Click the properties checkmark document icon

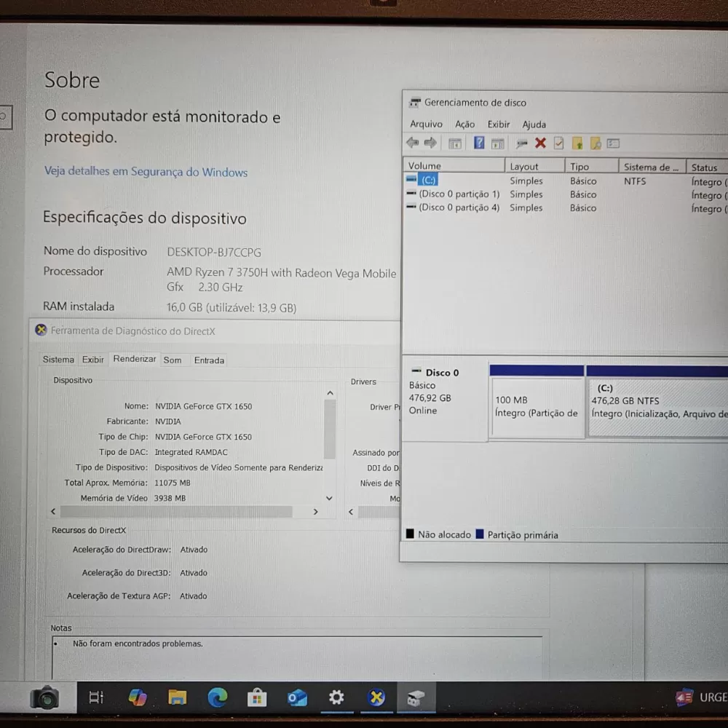[x=558, y=143]
